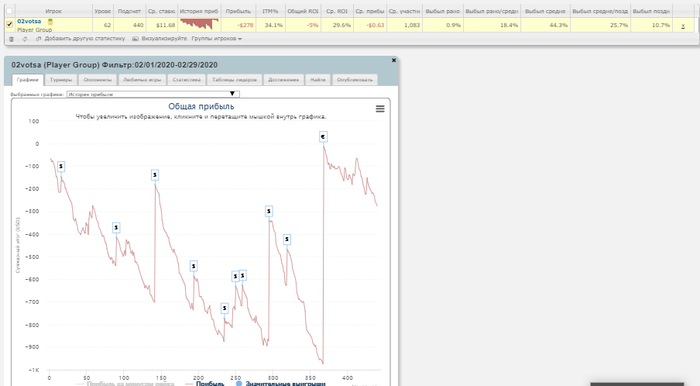Open the Статистика tab
Image resolution: width=700 pixels, height=386 pixels.
187,80
